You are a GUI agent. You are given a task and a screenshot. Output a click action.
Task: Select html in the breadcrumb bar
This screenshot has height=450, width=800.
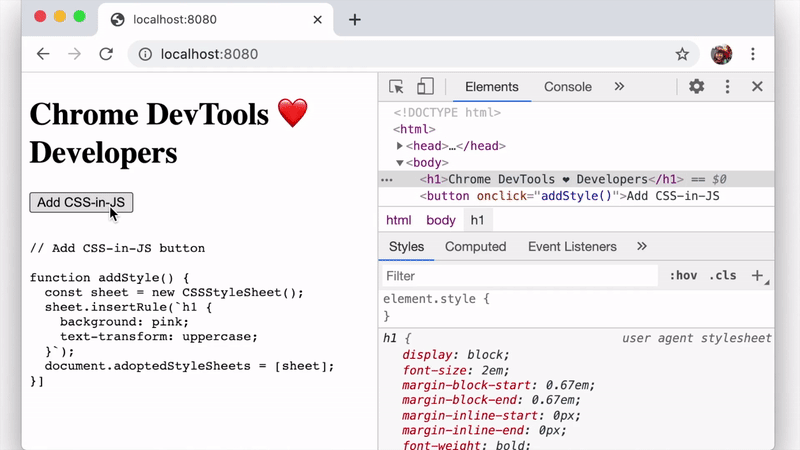398,220
